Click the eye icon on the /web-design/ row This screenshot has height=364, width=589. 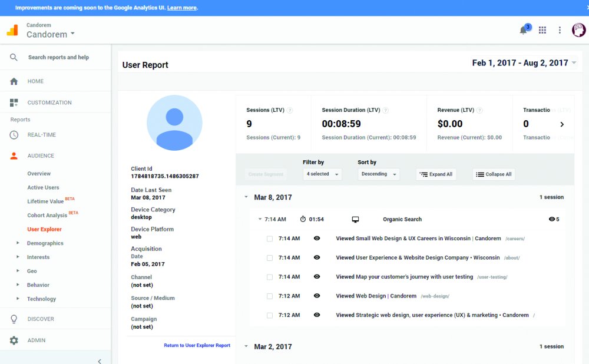(x=317, y=296)
